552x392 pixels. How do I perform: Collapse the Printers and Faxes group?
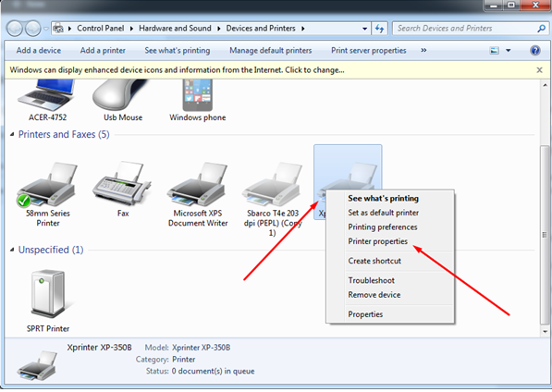[x=12, y=134]
